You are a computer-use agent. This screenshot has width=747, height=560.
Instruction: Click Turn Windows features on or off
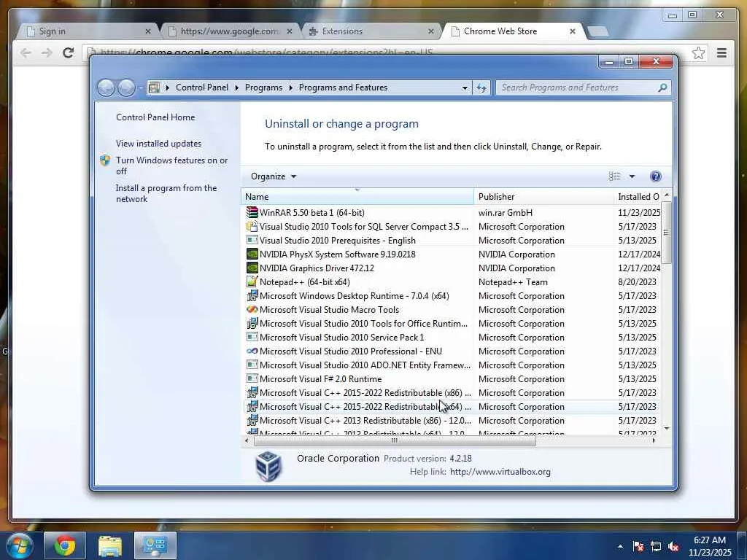click(172, 166)
